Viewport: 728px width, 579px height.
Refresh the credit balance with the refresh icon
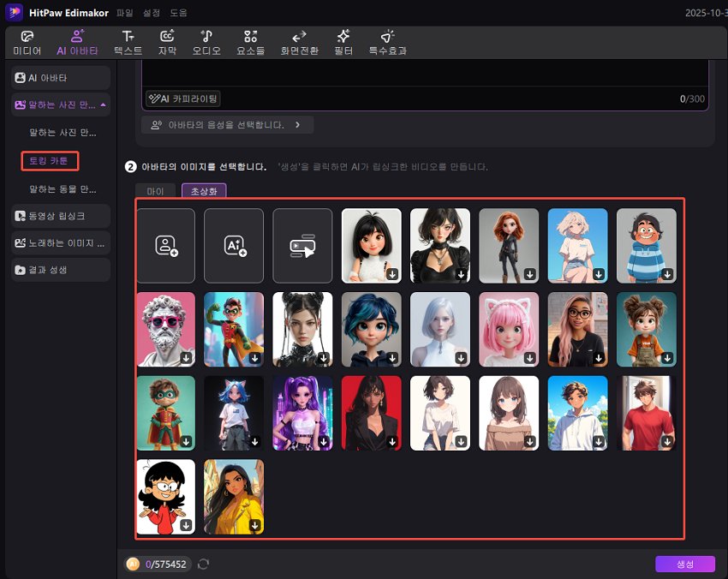[203, 564]
